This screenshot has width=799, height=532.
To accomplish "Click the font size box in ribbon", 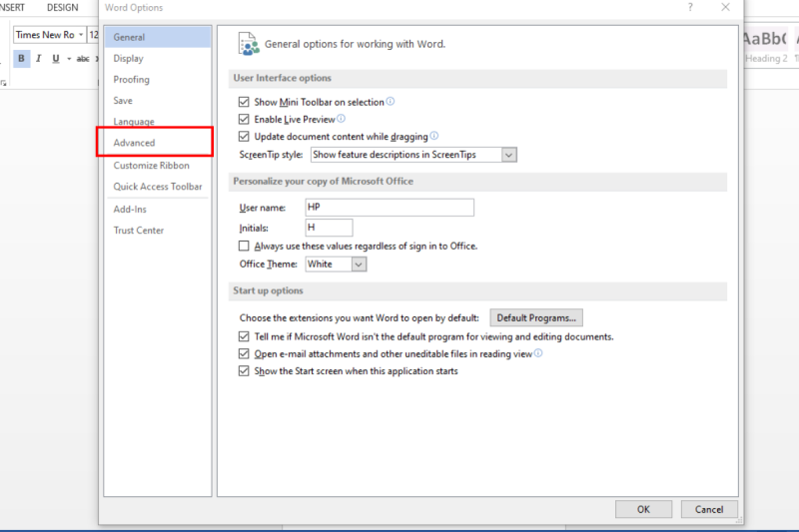I will [x=93, y=35].
